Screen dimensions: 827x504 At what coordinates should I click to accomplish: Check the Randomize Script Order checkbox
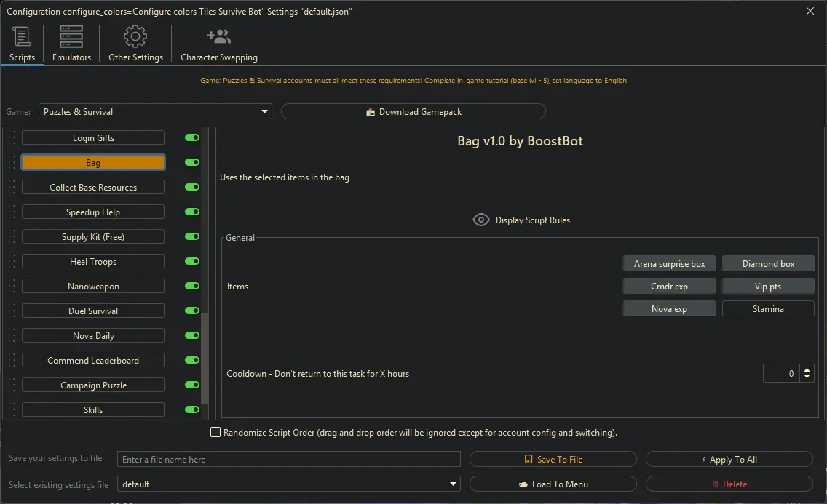pyautogui.click(x=215, y=433)
